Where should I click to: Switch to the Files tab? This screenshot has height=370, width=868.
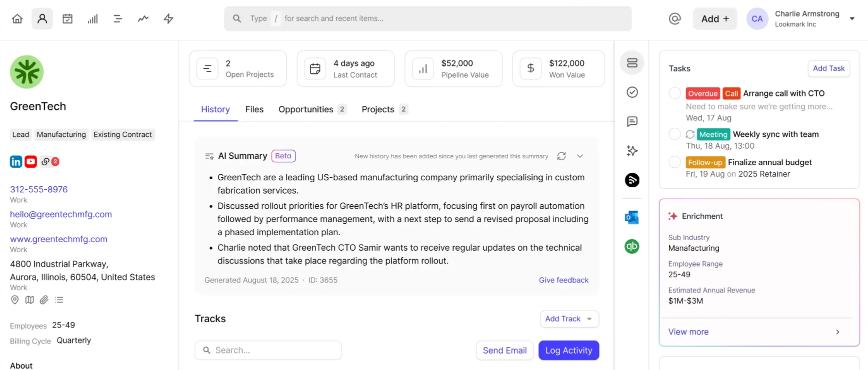coord(254,109)
